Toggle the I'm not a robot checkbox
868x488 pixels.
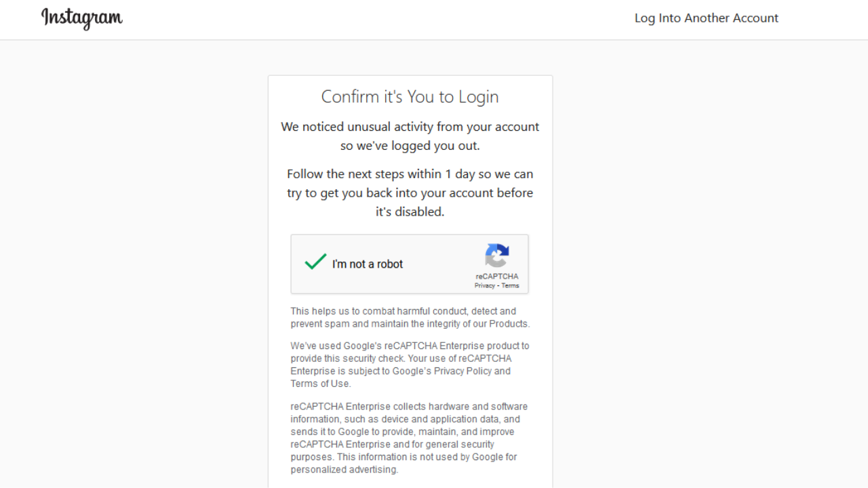point(315,262)
